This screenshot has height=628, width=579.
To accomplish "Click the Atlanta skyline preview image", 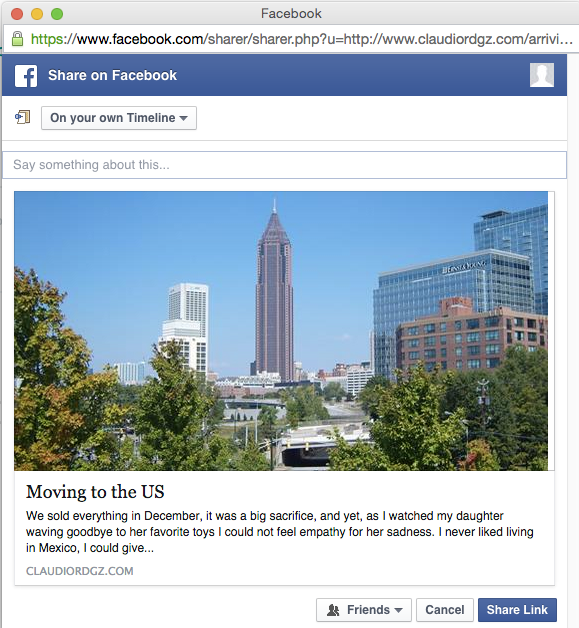I will click(281, 331).
